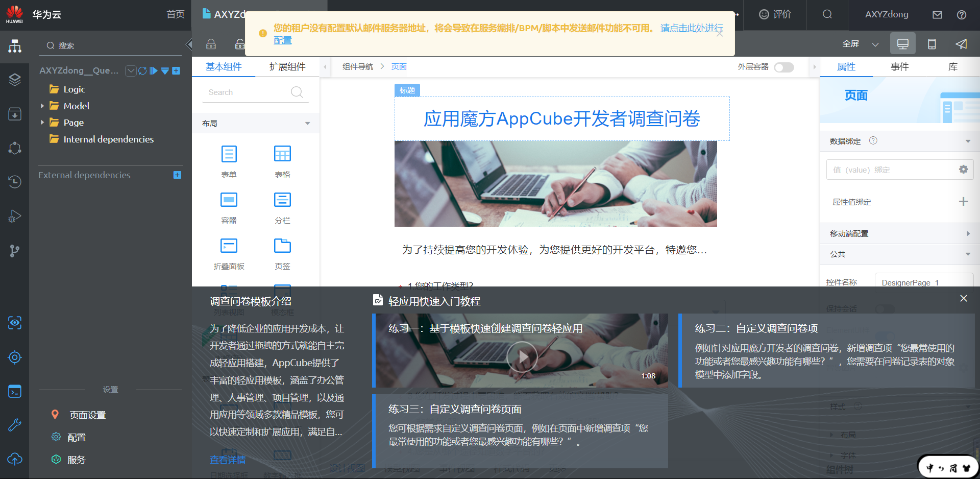The width and height of the screenshot is (980, 479).
Task: Switch to the 属性 tab
Action: [x=846, y=67]
